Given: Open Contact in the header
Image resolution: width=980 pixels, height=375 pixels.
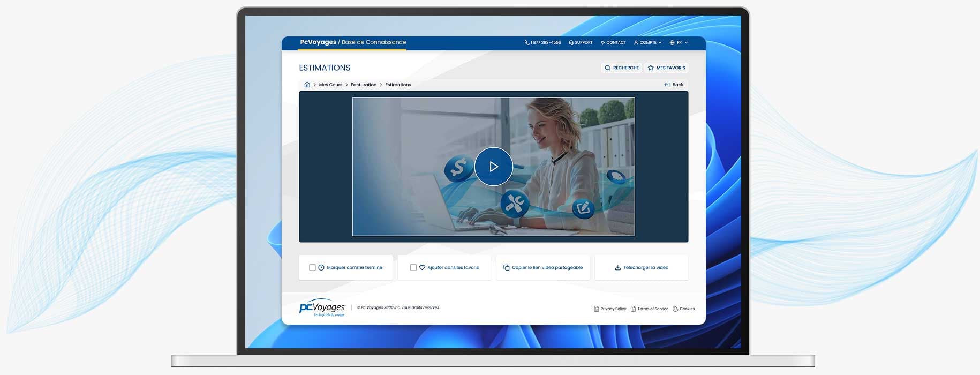Looking at the screenshot, I should click(613, 42).
